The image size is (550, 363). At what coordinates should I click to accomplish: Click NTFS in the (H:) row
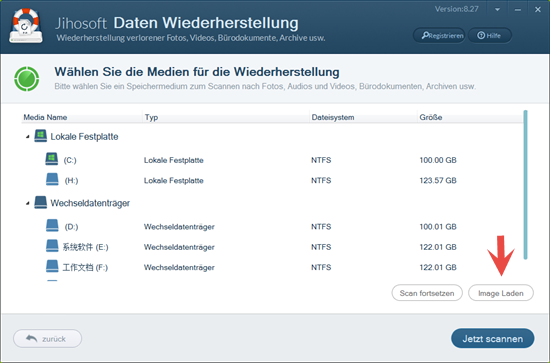(x=321, y=181)
